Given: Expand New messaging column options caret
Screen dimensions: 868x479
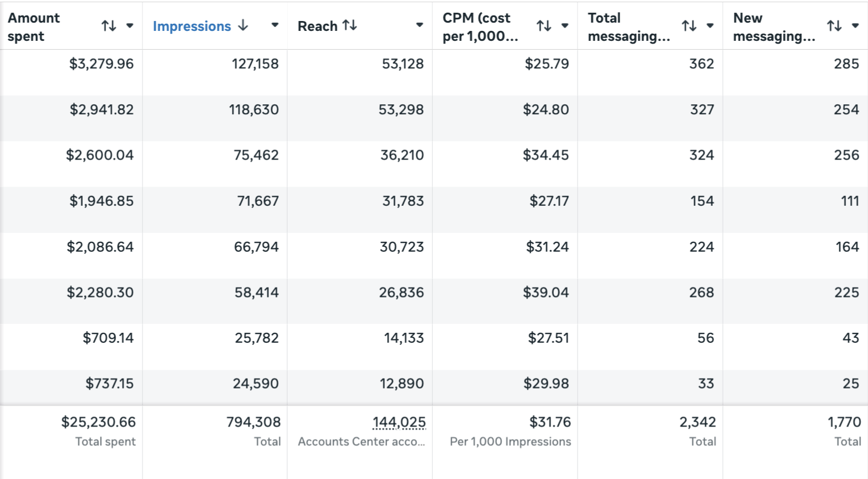Looking at the screenshot, I should pyautogui.click(x=855, y=25).
